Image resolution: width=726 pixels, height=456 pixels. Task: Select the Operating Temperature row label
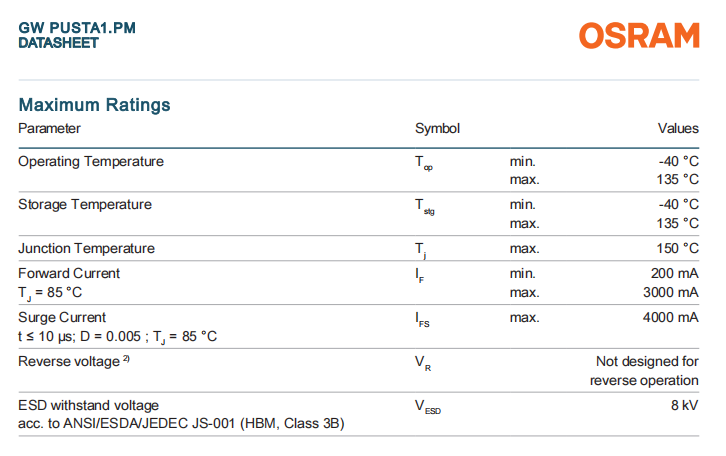[x=91, y=161]
